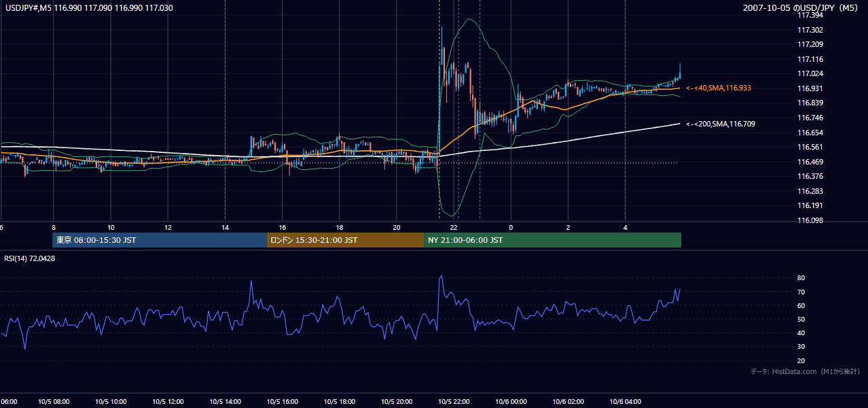The height and width of the screenshot is (408, 868).
Task: Click price axis value 116.191
Action: point(810,205)
